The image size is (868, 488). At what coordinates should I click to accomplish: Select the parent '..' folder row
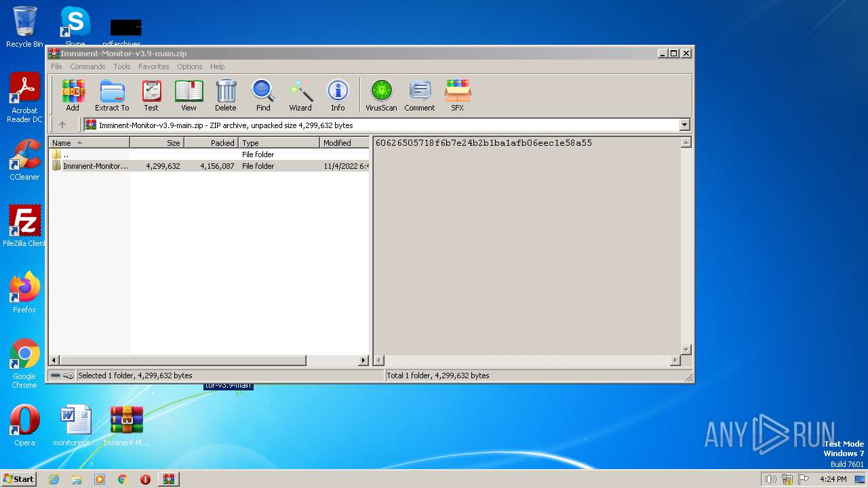[210, 155]
